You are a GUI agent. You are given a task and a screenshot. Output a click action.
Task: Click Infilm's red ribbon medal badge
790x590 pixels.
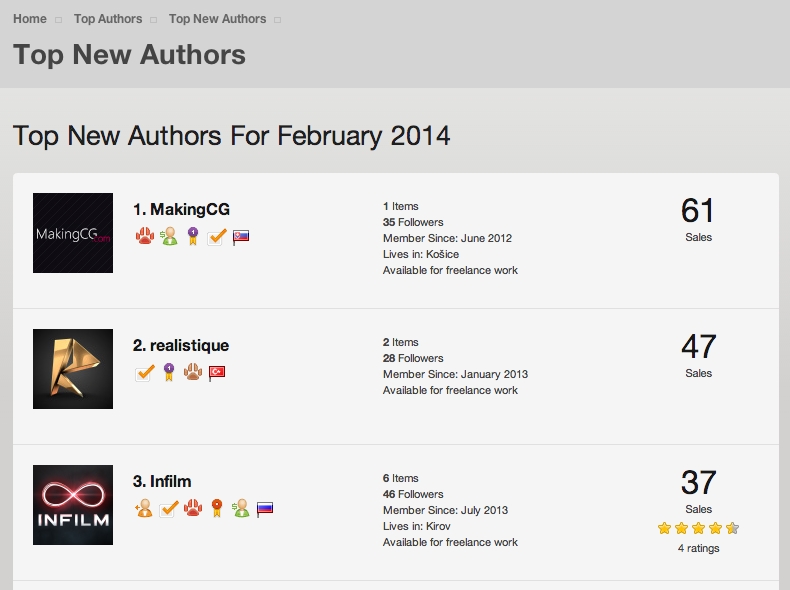tap(217, 508)
